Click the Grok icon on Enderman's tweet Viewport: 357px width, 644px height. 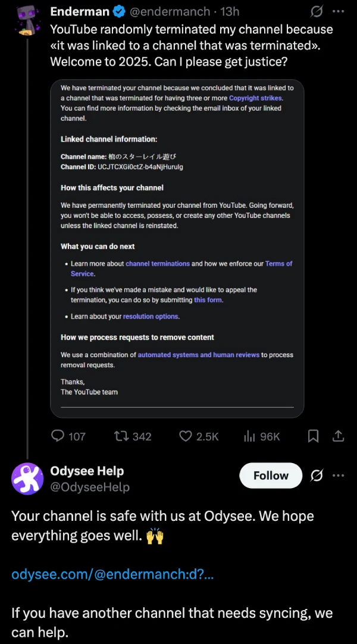click(x=318, y=11)
